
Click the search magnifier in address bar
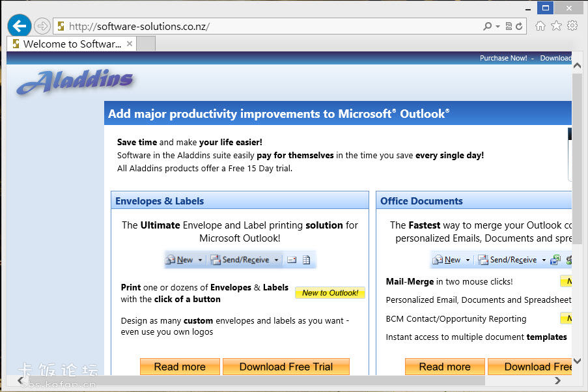(x=487, y=26)
